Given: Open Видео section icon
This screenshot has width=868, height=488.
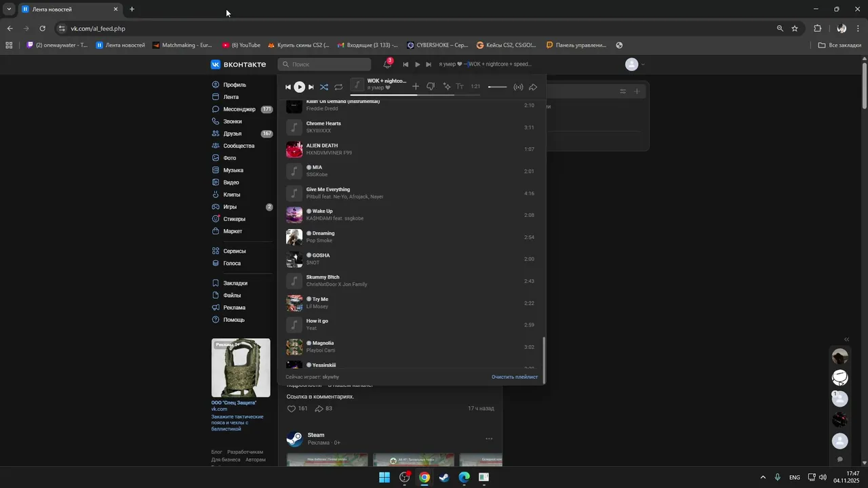Looking at the screenshot, I should click(216, 182).
